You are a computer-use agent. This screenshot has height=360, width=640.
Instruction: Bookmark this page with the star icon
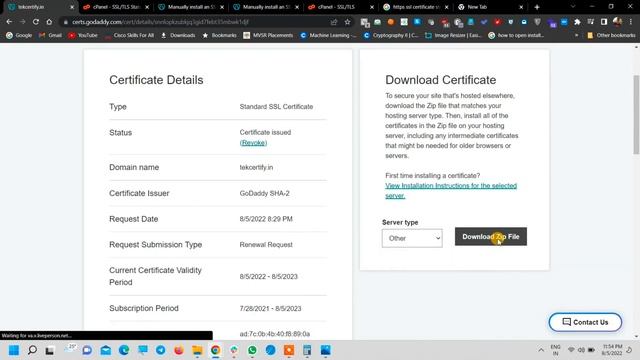click(347, 22)
